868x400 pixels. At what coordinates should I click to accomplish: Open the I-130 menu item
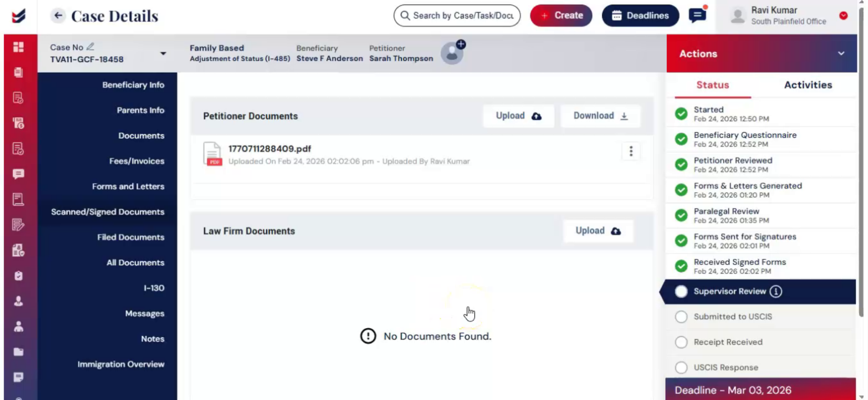pos(154,288)
